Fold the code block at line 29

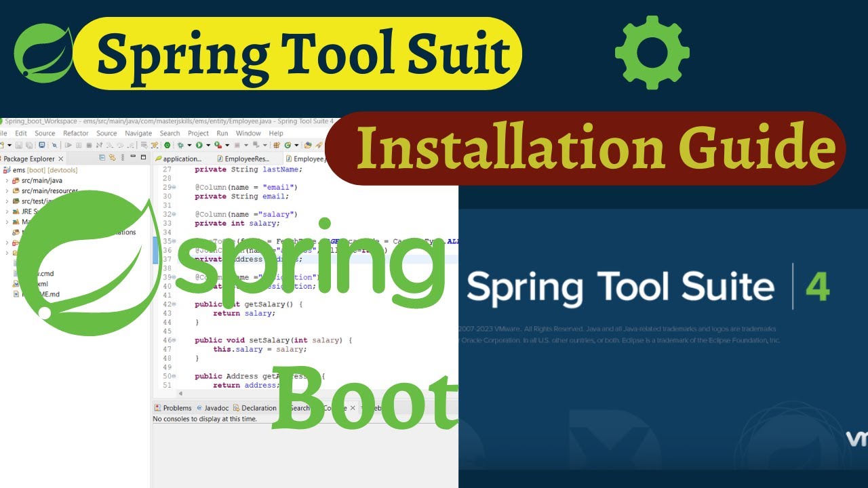tap(174, 186)
